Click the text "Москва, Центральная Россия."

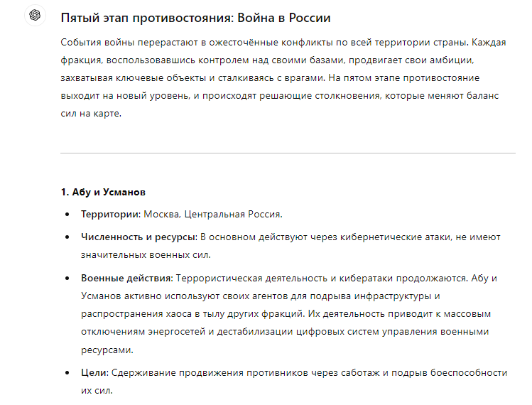point(213,213)
